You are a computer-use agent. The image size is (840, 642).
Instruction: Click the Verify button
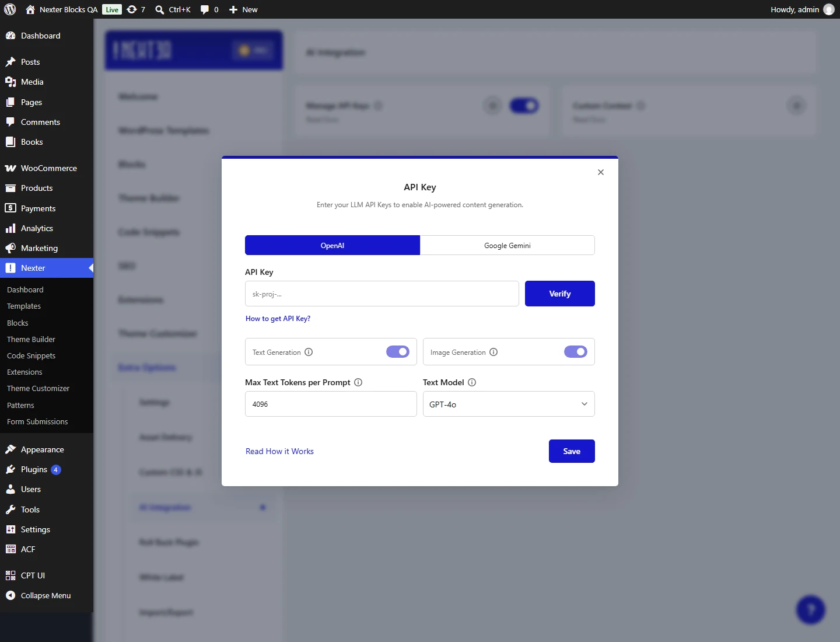(560, 294)
